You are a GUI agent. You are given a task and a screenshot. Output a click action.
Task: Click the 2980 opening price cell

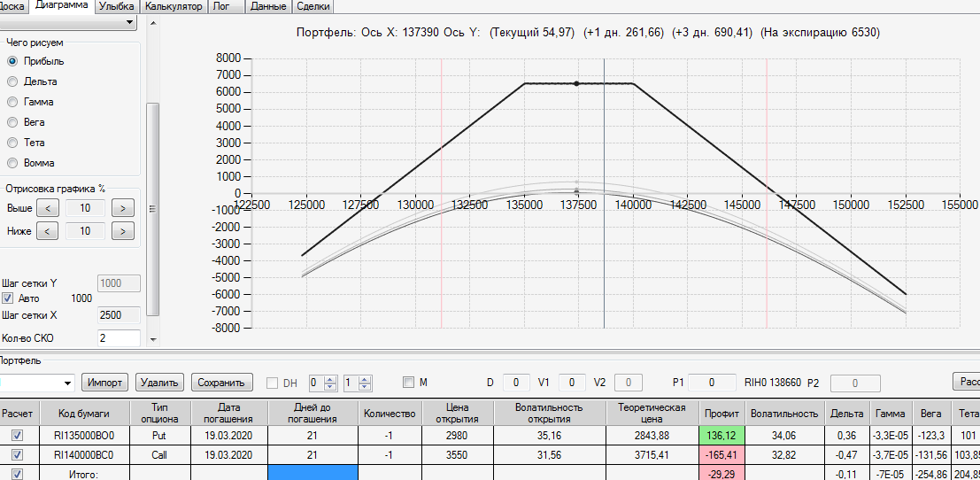(x=458, y=435)
